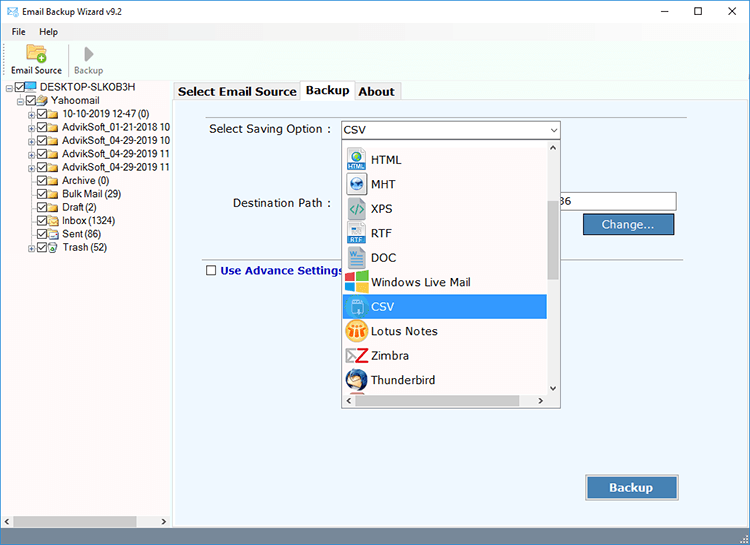Click the dropdown list vertical scrollbar thumb
The width and height of the screenshot is (750, 545).
pyautogui.click(x=553, y=240)
